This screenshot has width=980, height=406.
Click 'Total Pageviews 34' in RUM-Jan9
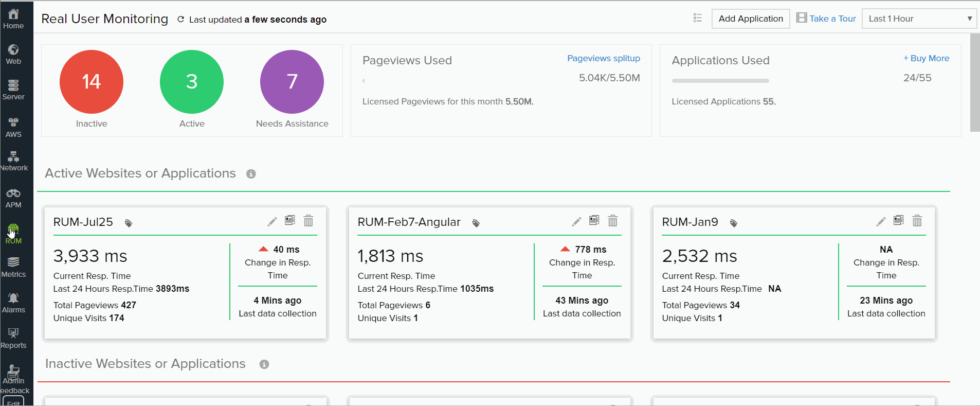[701, 305]
